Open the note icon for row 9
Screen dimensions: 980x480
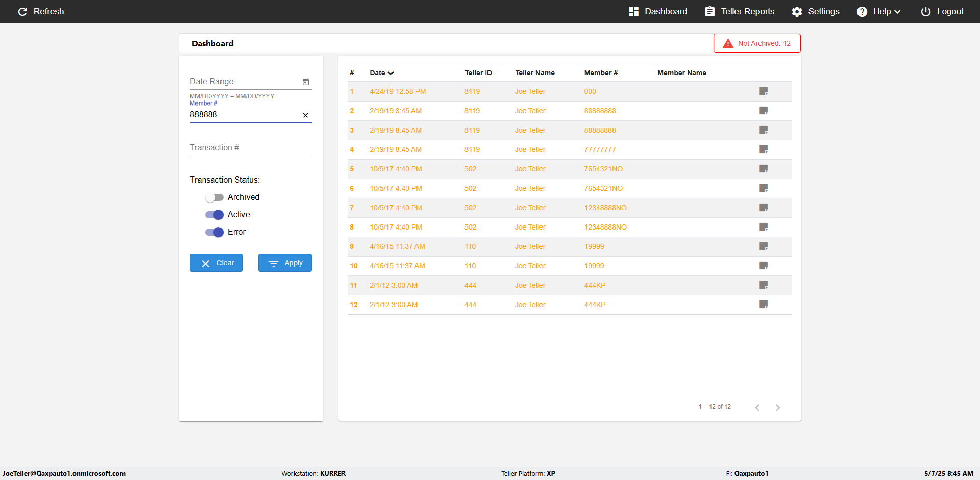click(x=764, y=246)
